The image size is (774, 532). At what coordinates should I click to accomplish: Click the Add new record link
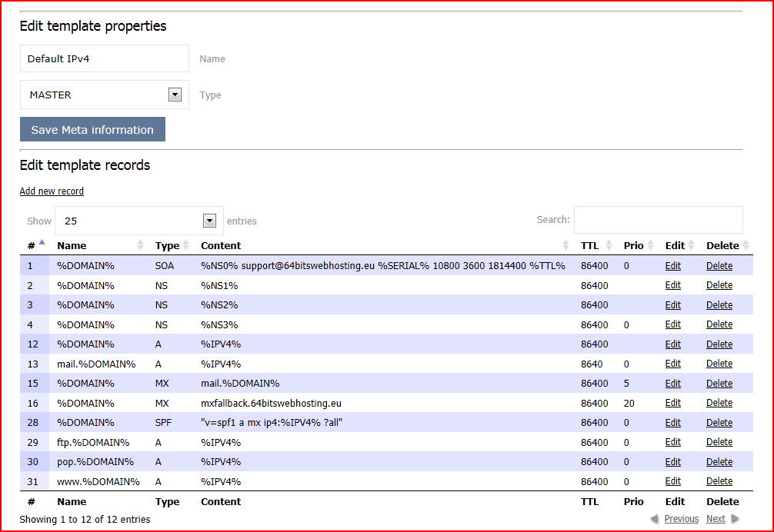51,191
